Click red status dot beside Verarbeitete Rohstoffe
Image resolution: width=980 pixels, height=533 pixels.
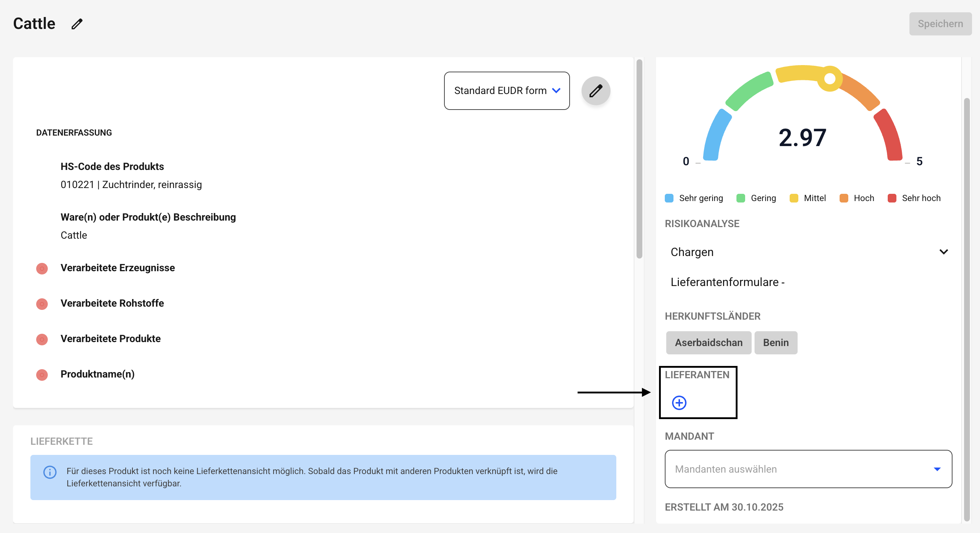point(42,304)
